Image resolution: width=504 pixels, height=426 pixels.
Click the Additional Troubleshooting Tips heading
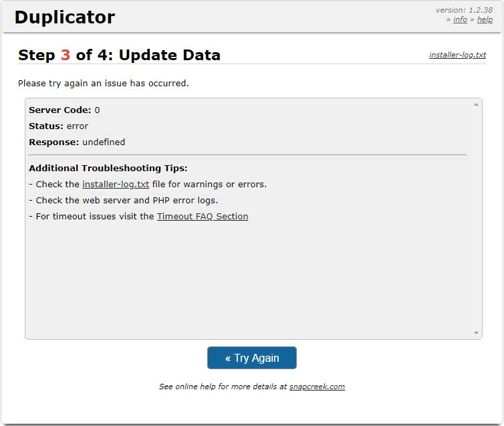[x=108, y=168]
